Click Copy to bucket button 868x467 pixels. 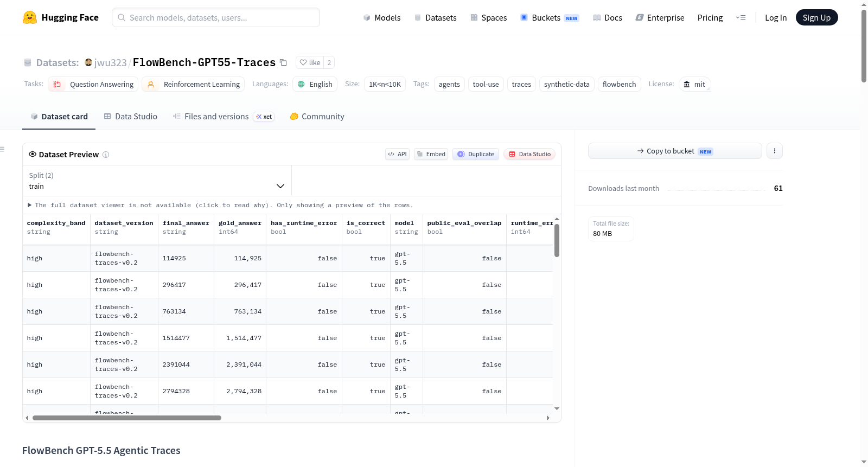(x=675, y=151)
